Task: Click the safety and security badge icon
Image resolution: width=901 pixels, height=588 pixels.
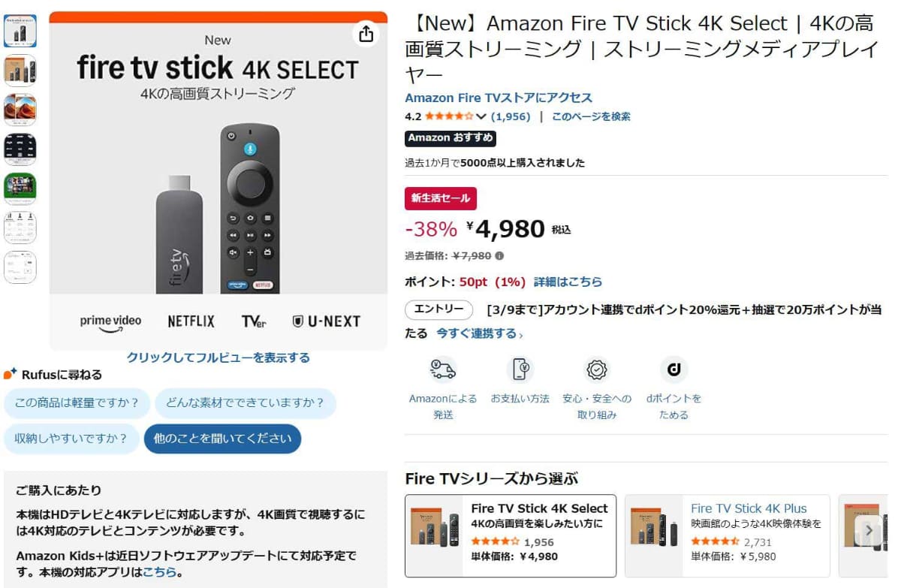Action: [x=597, y=369]
